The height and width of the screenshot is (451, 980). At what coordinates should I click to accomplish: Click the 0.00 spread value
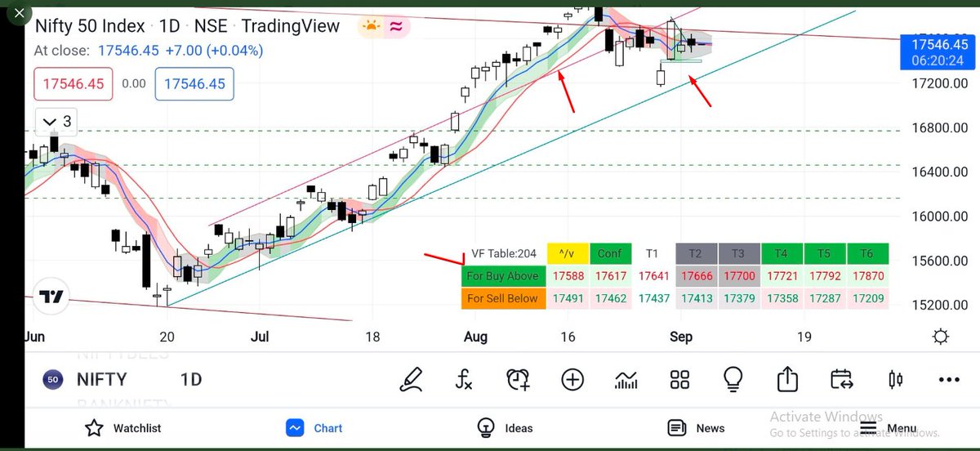134,83
